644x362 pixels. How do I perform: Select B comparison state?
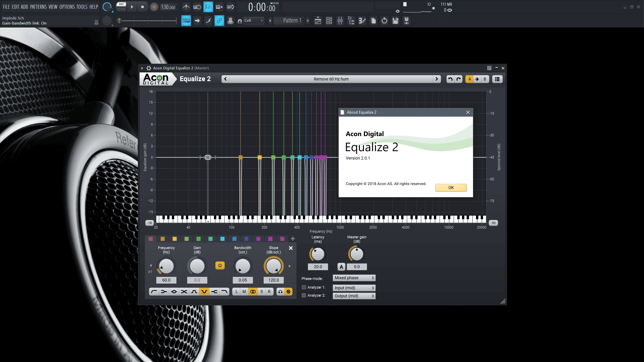point(485,79)
